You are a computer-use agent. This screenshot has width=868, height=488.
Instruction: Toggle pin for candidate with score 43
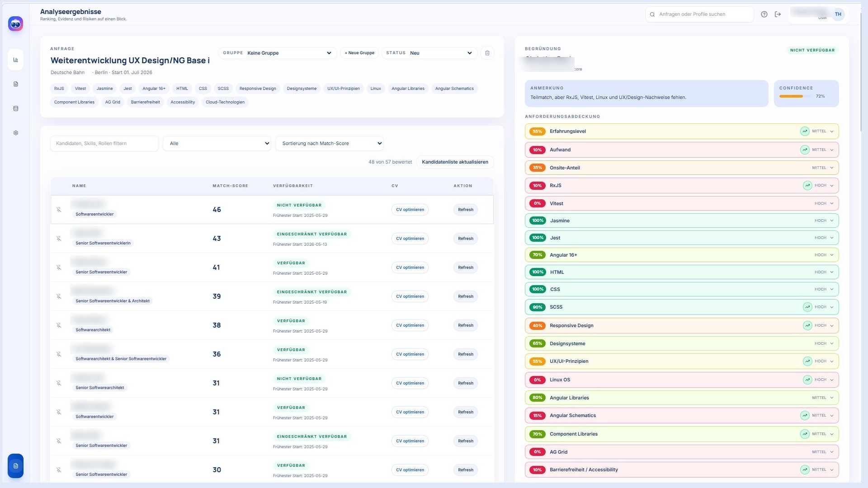[59, 239]
